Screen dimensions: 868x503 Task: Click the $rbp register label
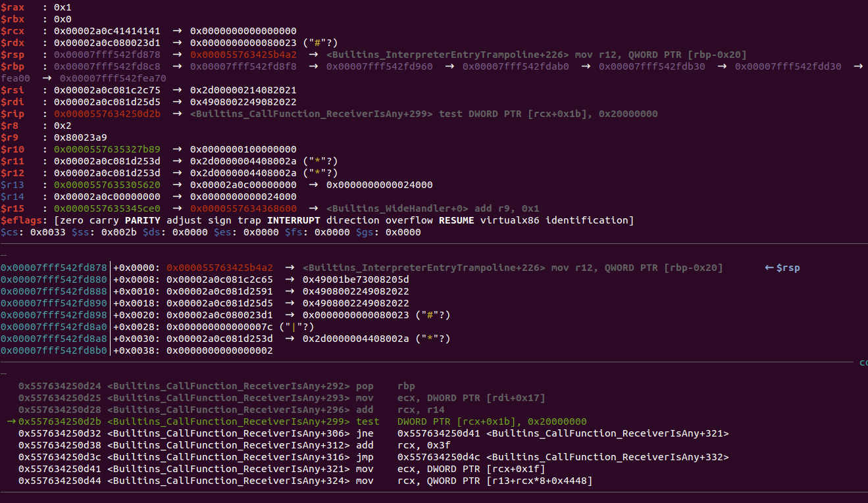(x=13, y=66)
